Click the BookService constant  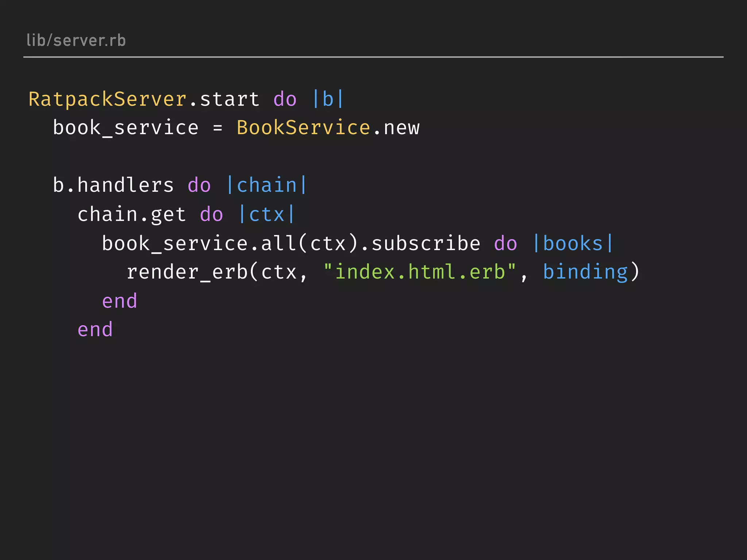pos(303,128)
